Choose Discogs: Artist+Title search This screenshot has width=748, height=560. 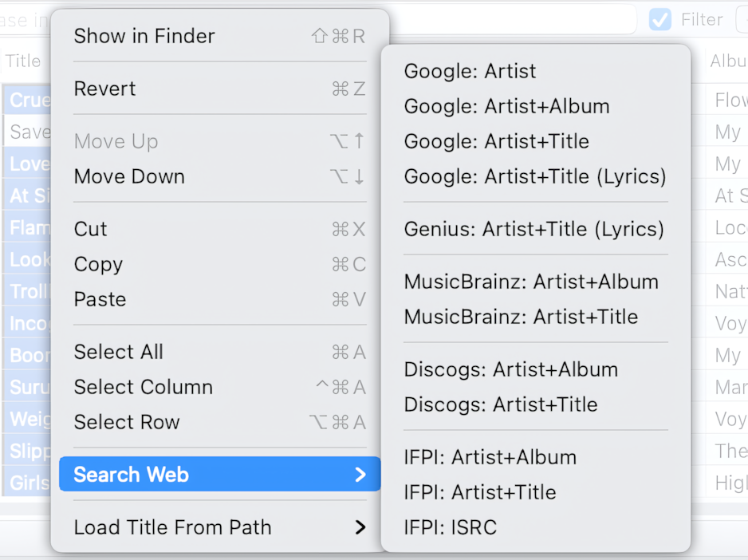(x=500, y=404)
